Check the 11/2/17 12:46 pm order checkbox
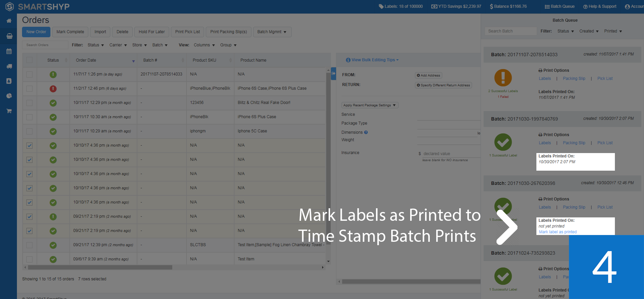 [29, 89]
